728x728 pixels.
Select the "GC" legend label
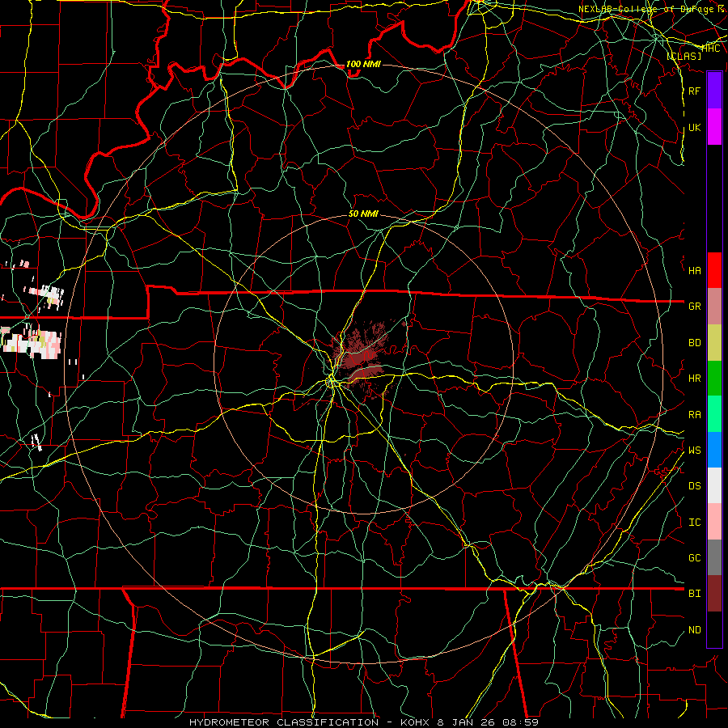click(x=695, y=558)
